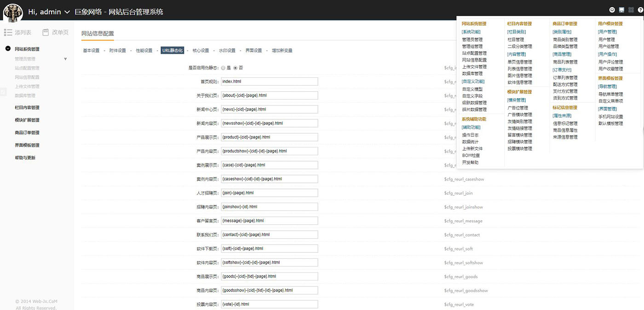The image size is (644, 310).
Task: Expand 栏目内容管理 in sidebar
Action: coord(27,108)
